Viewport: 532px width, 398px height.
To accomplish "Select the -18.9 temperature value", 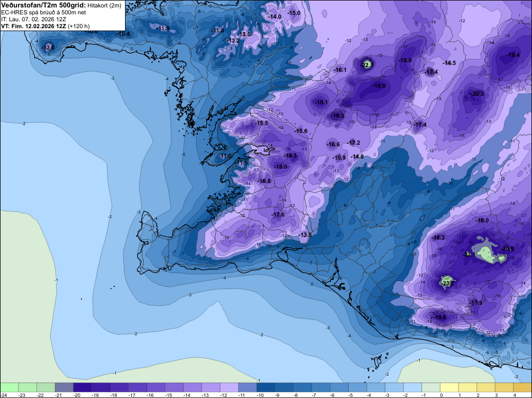I will [405, 60].
